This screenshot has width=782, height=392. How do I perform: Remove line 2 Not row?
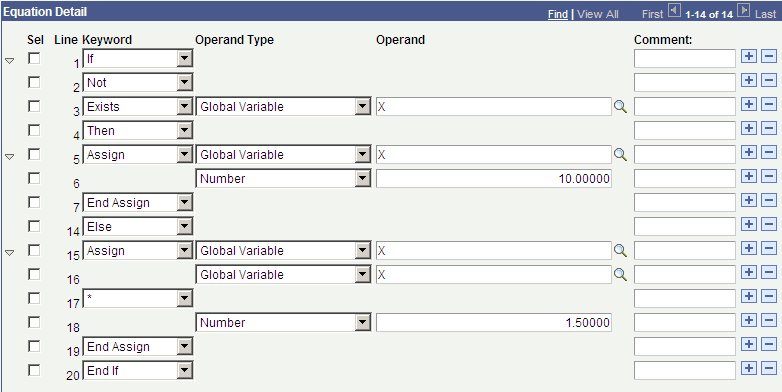point(769,80)
